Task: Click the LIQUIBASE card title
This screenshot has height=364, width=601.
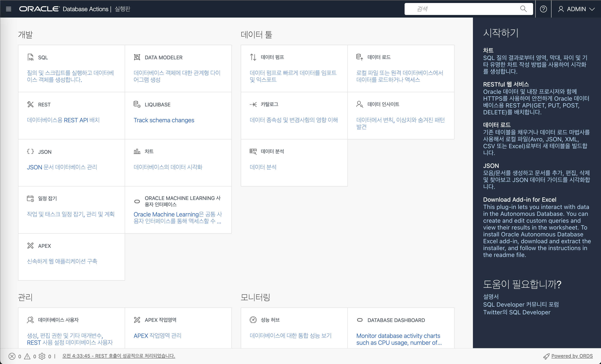Action: point(158,104)
